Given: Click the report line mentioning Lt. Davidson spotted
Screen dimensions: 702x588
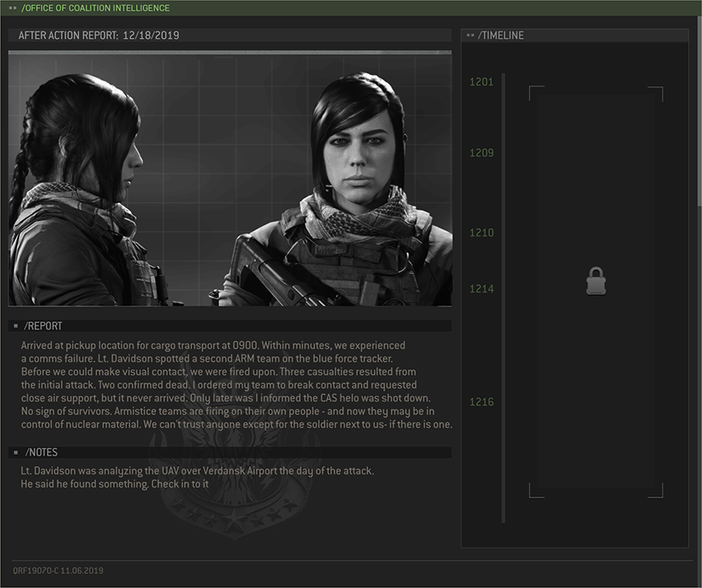Looking at the screenshot, I should pos(207,359).
